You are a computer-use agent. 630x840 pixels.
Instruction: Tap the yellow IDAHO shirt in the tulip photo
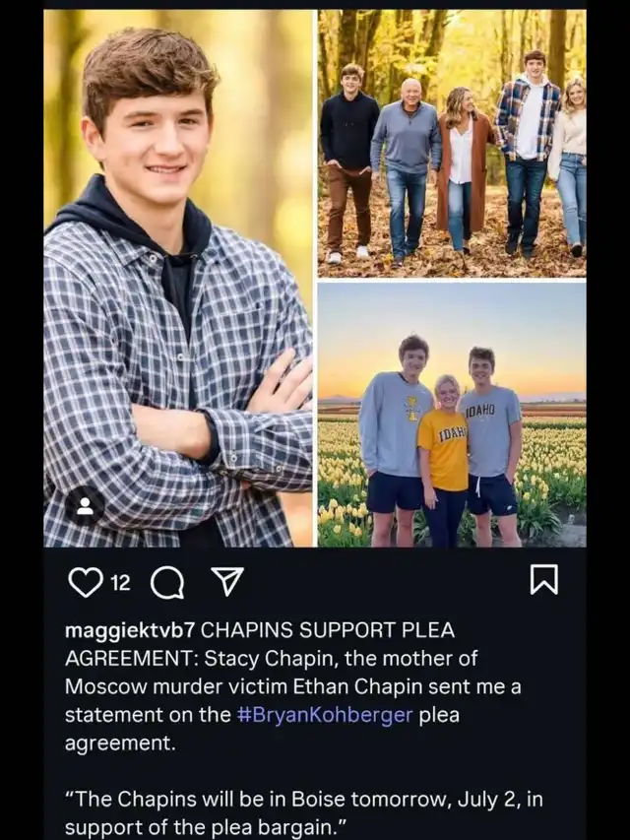pos(444,451)
